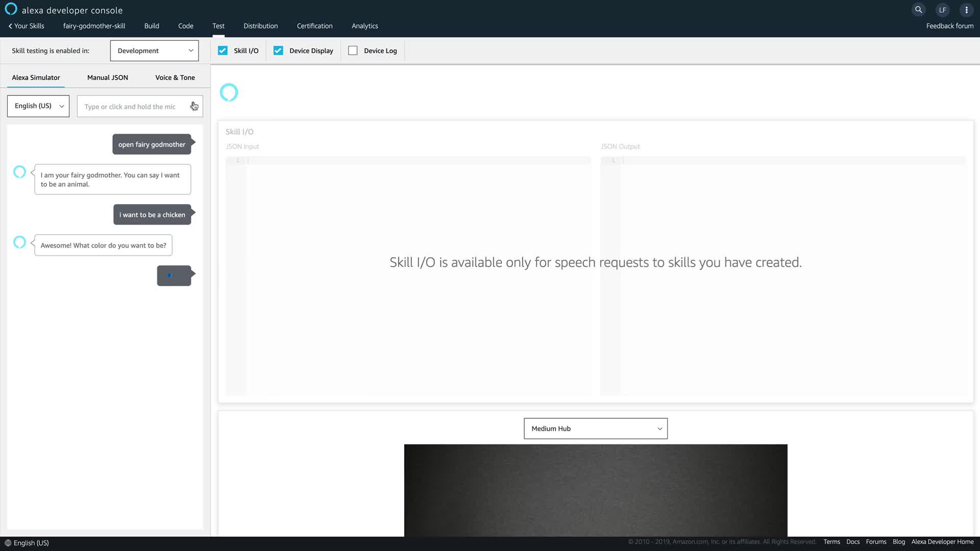Enable the Device Log checkbox

(x=353, y=51)
